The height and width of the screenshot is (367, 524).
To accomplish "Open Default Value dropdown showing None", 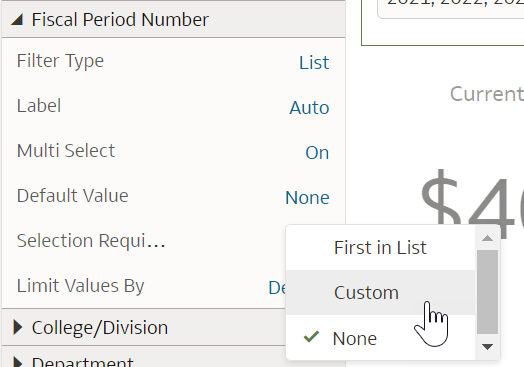I will click(307, 198).
